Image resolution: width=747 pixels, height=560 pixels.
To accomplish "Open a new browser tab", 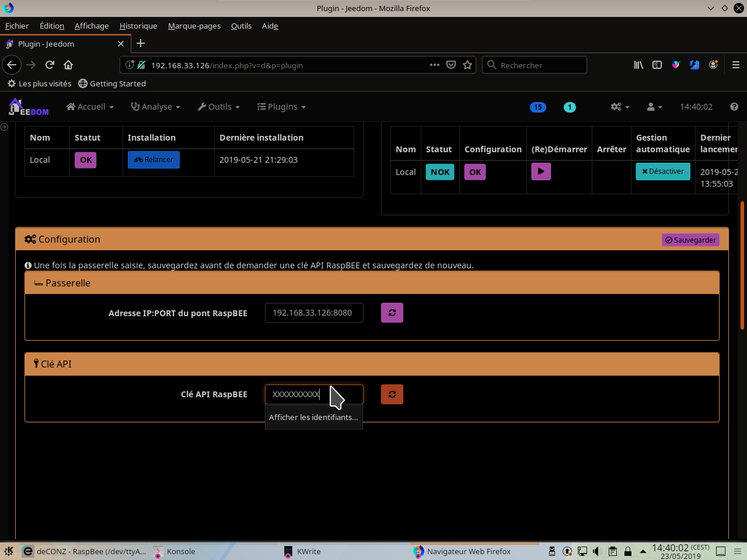I will [x=141, y=43].
